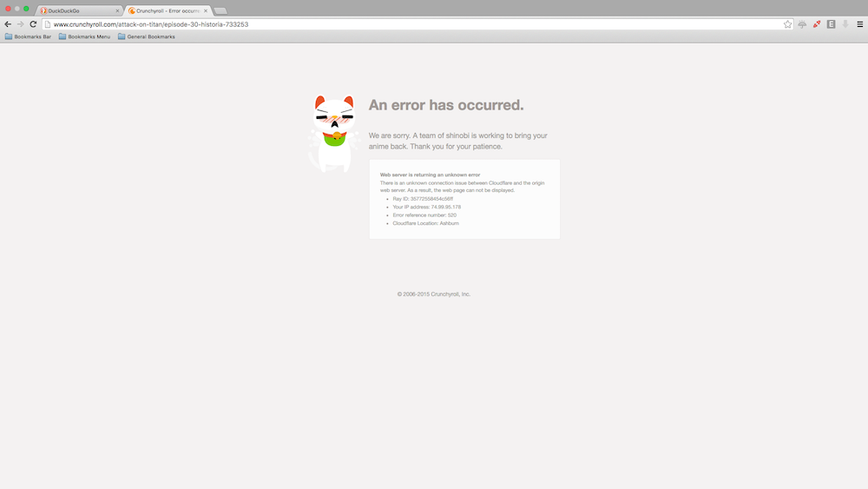Click the umbrella extension icon

coord(802,24)
